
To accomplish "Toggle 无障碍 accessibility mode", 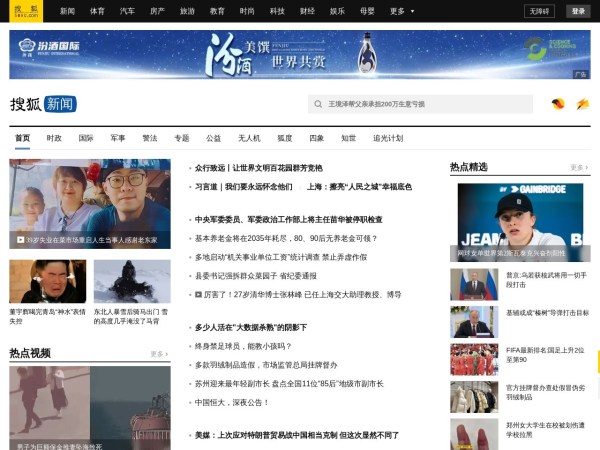I will point(539,11).
